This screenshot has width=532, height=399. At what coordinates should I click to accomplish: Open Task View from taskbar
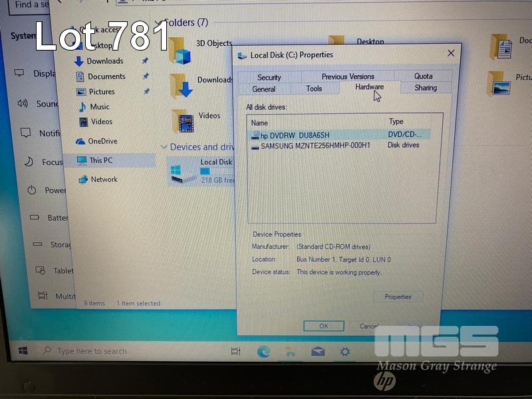pos(235,351)
